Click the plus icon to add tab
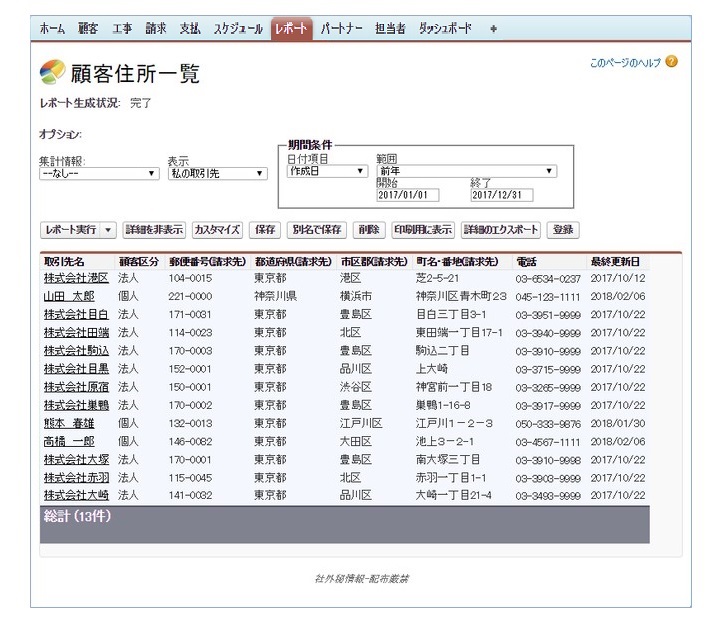 click(493, 29)
